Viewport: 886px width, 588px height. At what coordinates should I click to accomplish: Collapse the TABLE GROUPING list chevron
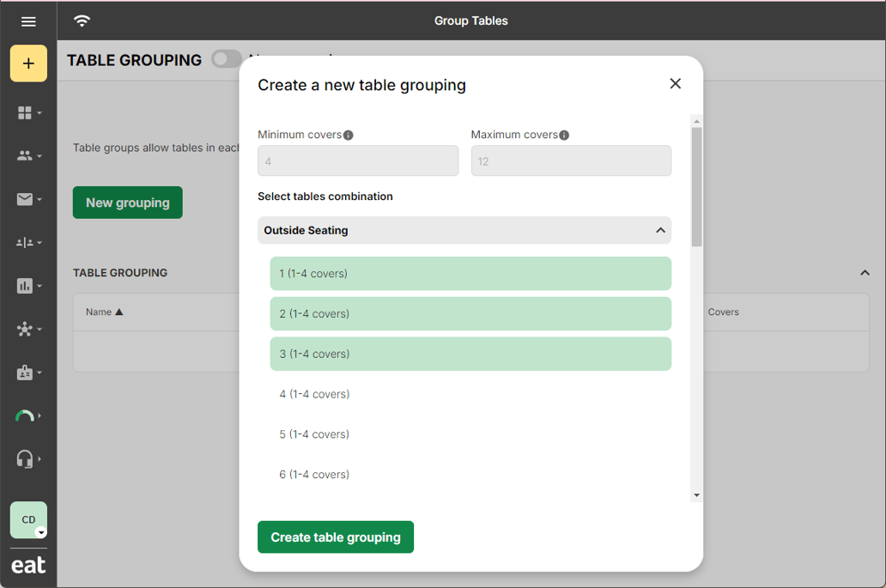coord(865,273)
